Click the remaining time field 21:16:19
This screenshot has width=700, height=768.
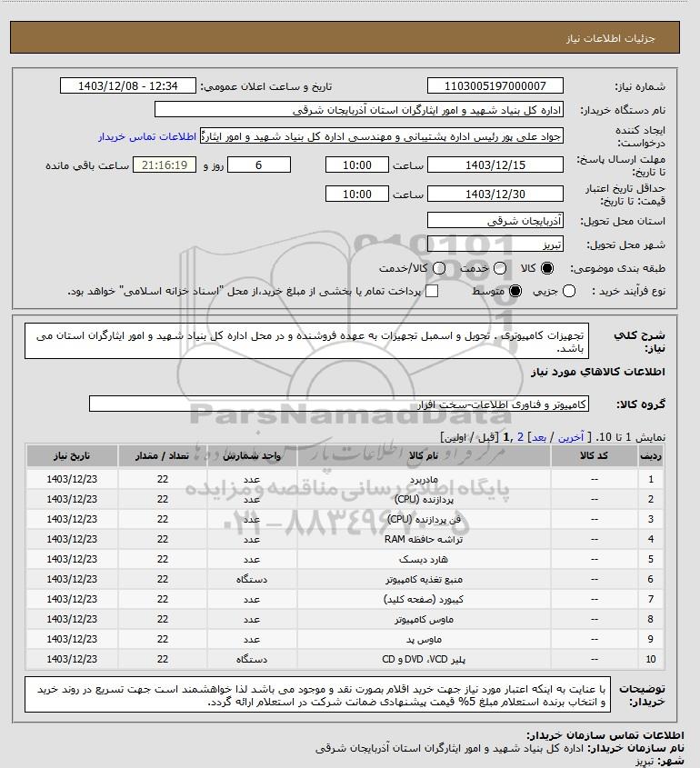tap(165, 165)
